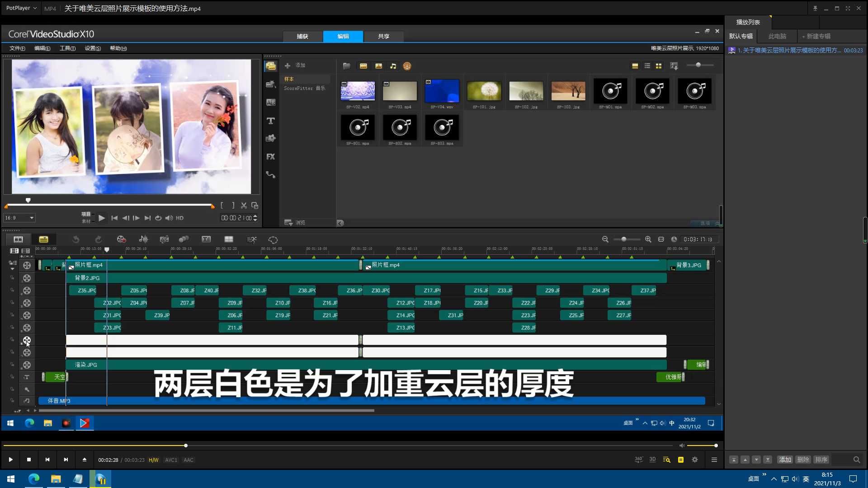Toggle the music track note button
Image resolution: width=868 pixels, height=488 pixels.
click(x=27, y=401)
